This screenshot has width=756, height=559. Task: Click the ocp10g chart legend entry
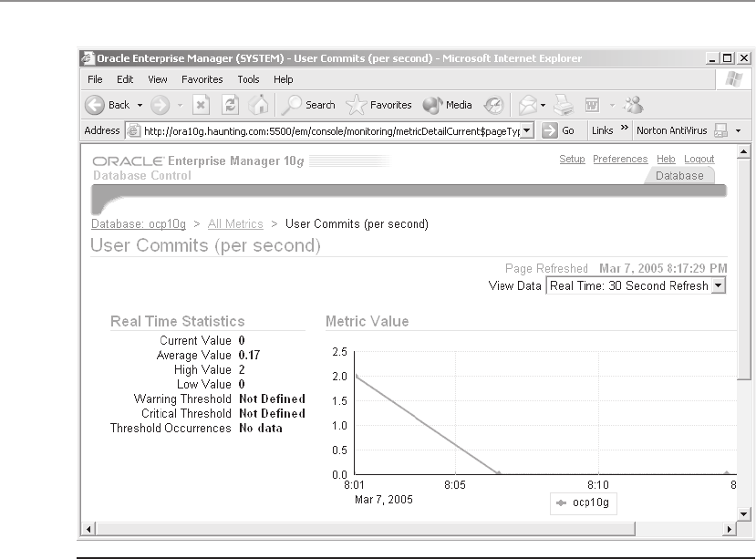pyautogui.click(x=584, y=502)
